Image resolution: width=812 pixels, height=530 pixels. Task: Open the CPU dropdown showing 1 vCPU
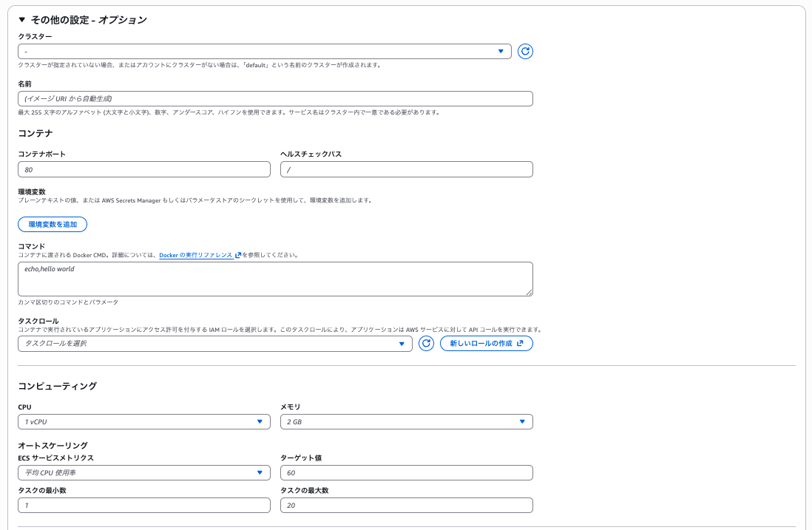pyautogui.click(x=144, y=421)
